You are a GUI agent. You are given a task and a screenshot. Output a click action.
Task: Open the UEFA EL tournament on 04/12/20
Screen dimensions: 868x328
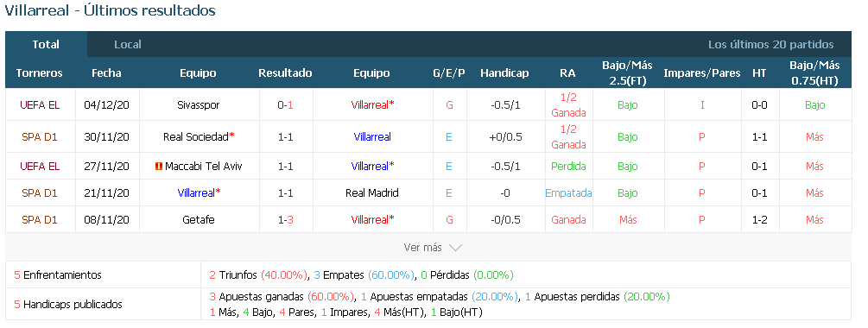pos(40,105)
